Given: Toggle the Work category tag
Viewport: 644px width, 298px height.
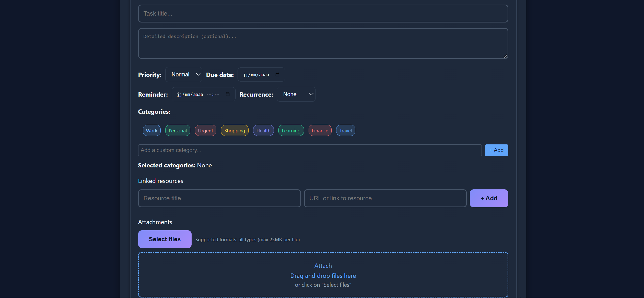Looking at the screenshot, I should click(x=151, y=131).
